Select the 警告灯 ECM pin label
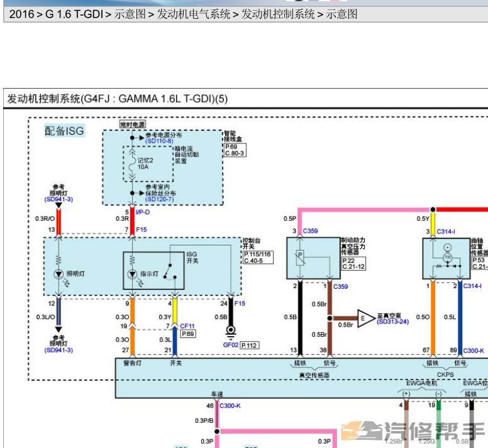The width and height of the screenshot is (488, 448). [132, 363]
